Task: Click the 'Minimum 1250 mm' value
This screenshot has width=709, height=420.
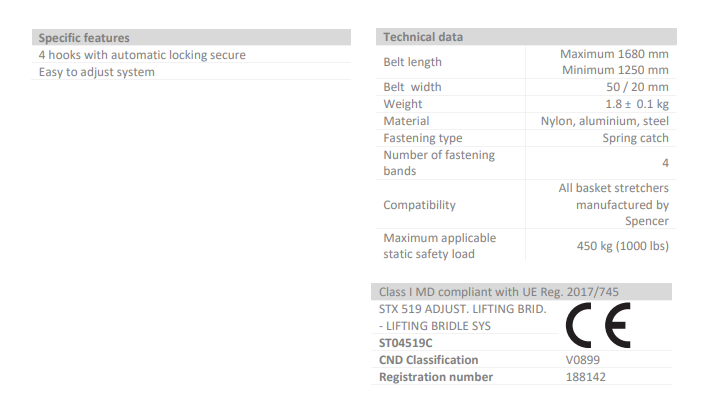Action: [615, 70]
